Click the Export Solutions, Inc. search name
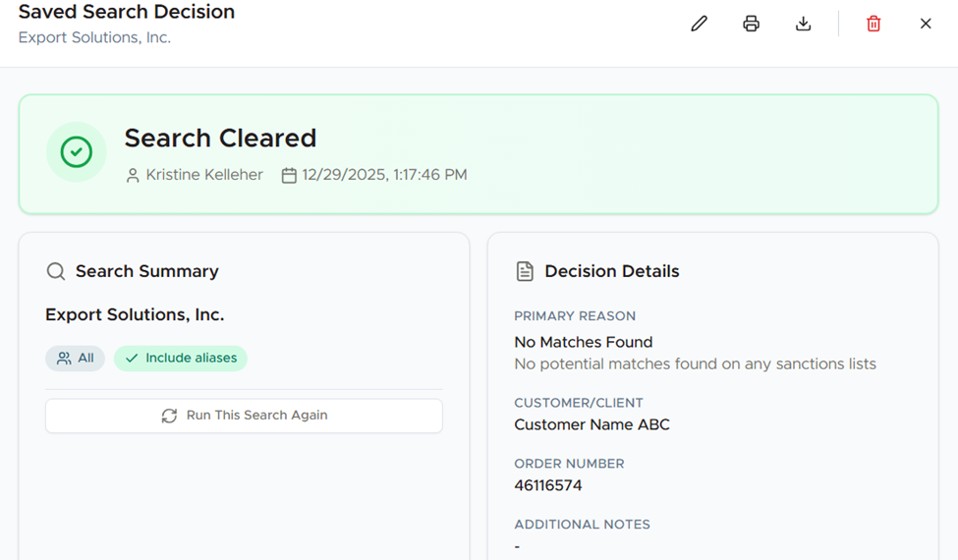The width and height of the screenshot is (958, 560). click(135, 315)
